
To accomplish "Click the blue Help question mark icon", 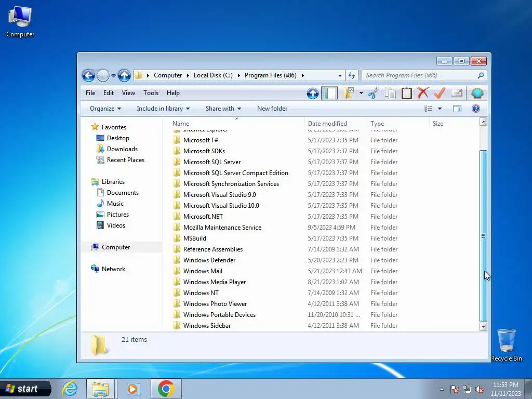I will [476, 109].
